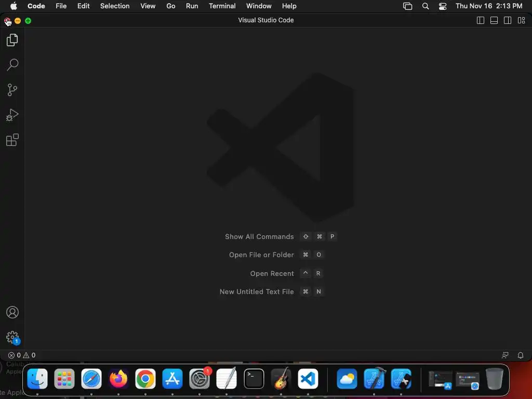Minimize window with yellow button
This screenshot has height=399, width=532.
pos(18,21)
